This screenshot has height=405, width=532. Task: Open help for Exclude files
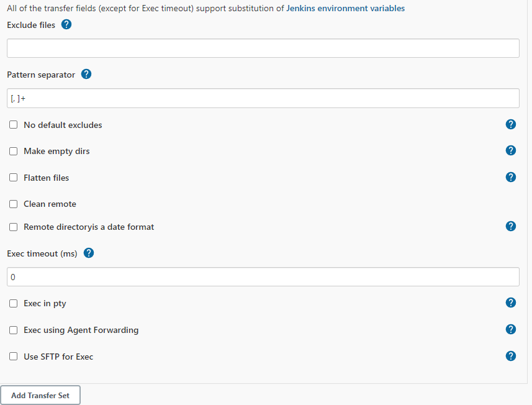pos(66,25)
